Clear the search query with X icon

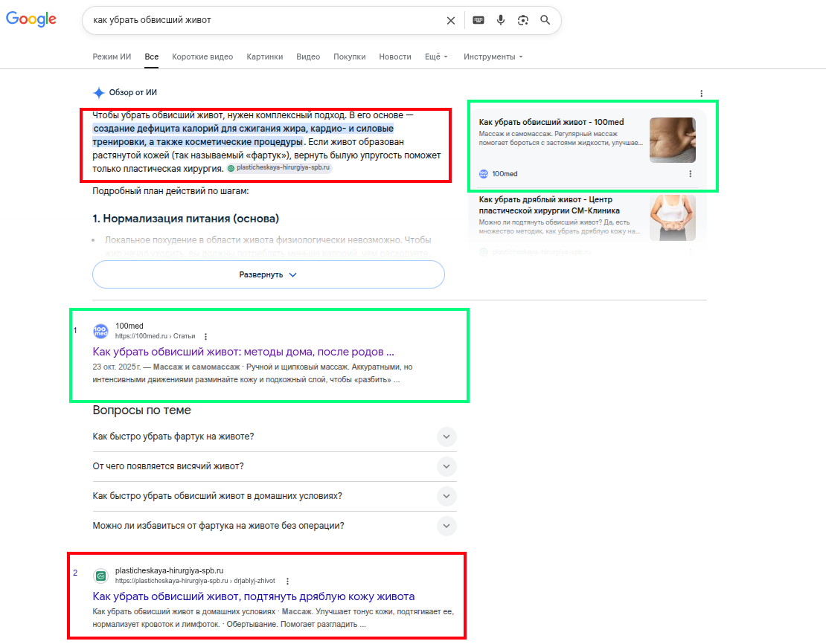coord(450,21)
